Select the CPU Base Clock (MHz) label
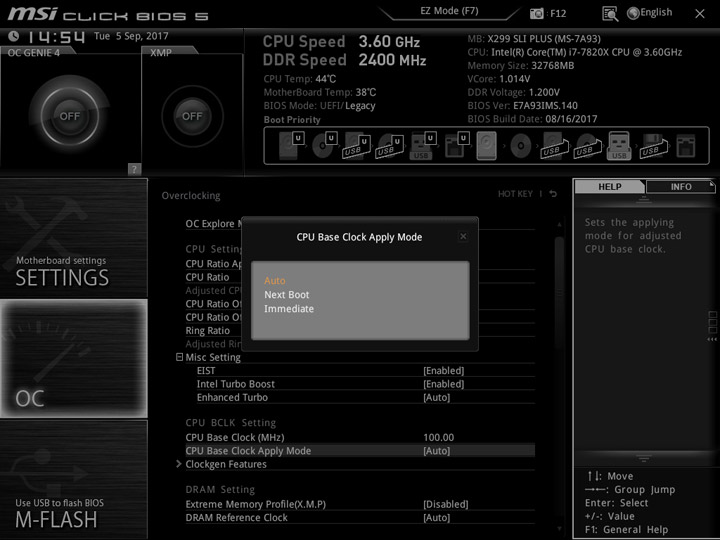 click(235, 438)
